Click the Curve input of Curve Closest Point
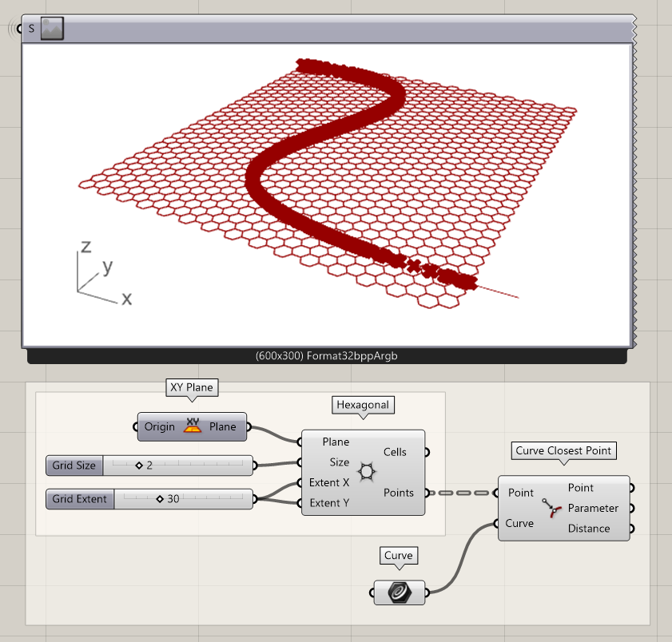Screen dimensions: 672x642 coord(519,523)
